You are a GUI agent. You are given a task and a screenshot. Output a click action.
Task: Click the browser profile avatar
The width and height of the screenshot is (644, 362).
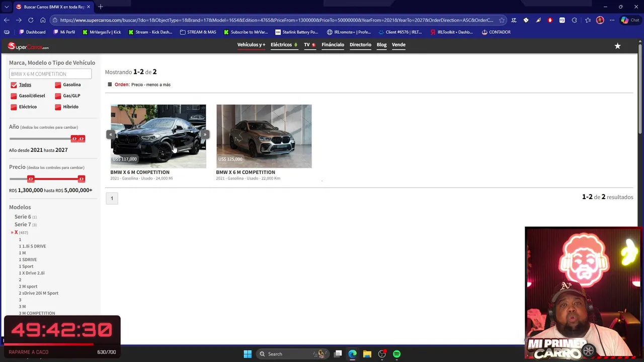pyautogui.click(x=600, y=20)
